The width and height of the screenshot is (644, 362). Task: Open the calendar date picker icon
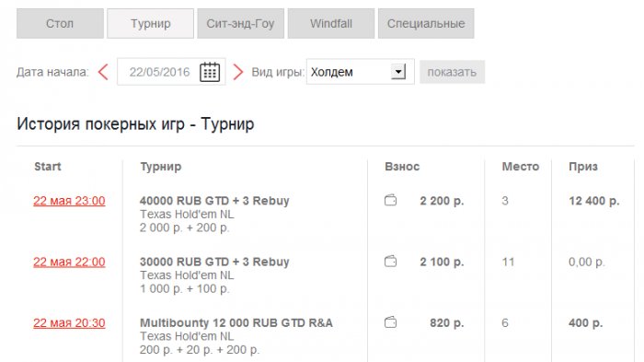[210, 72]
